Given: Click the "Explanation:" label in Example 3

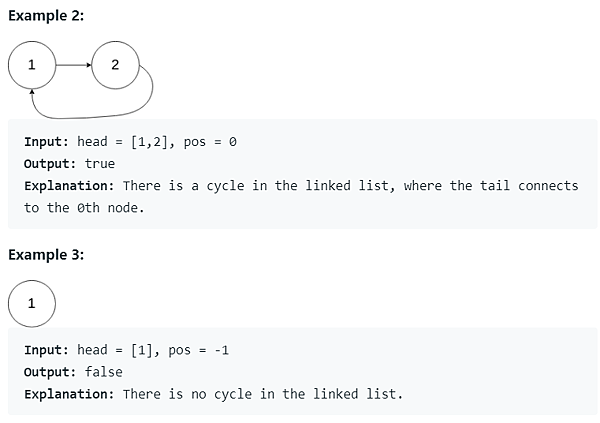Looking at the screenshot, I should 69,394.
